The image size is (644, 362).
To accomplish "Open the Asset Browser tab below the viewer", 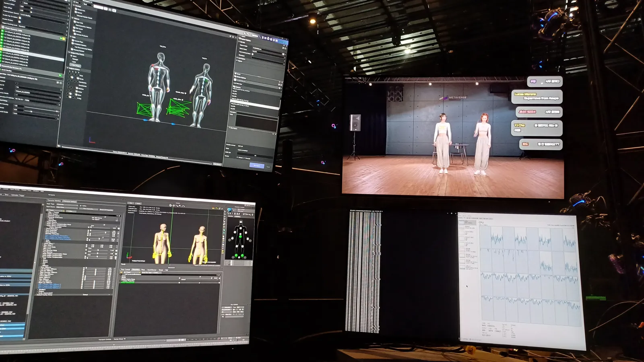I will (x=152, y=270).
